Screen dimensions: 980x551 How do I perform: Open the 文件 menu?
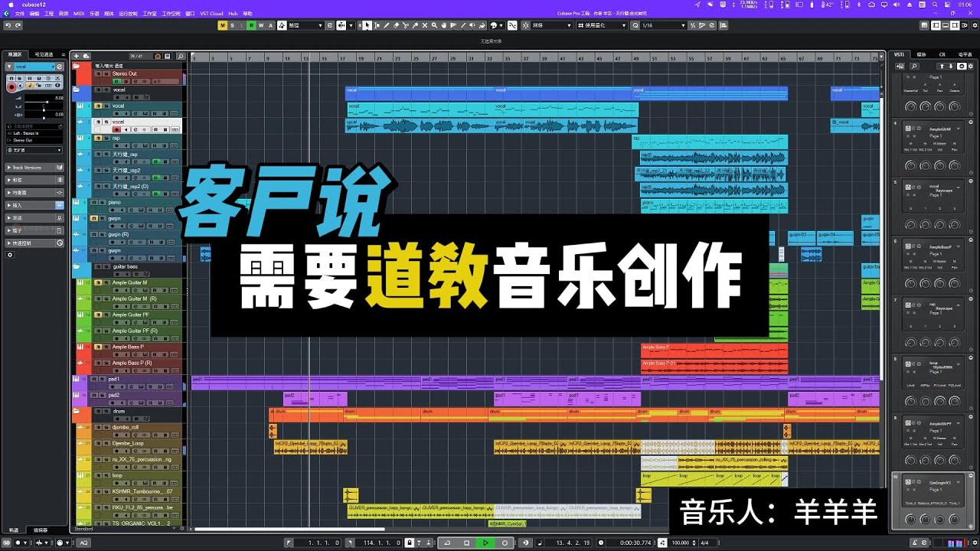(x=20, y=13)
